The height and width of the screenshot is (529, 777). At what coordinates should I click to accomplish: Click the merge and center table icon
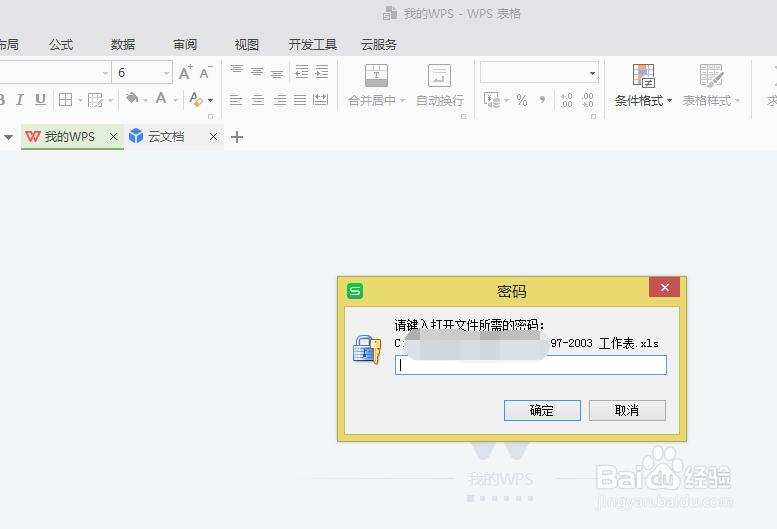coord(376,75)
